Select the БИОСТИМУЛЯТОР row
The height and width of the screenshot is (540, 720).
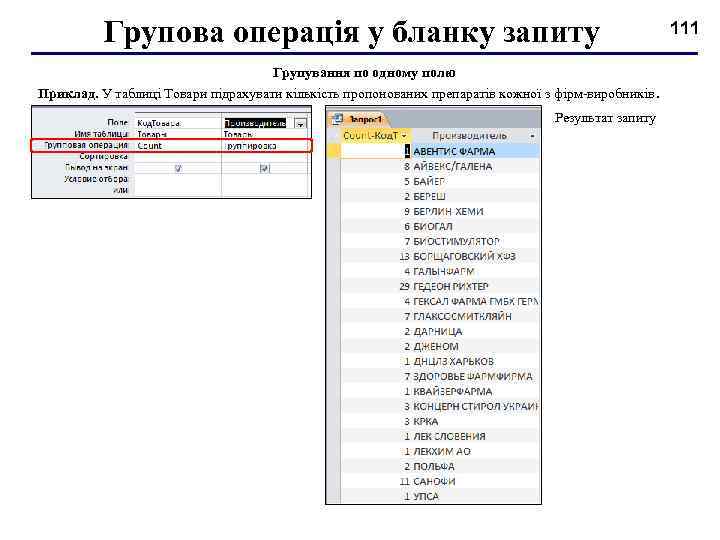[x=440, y=241]
